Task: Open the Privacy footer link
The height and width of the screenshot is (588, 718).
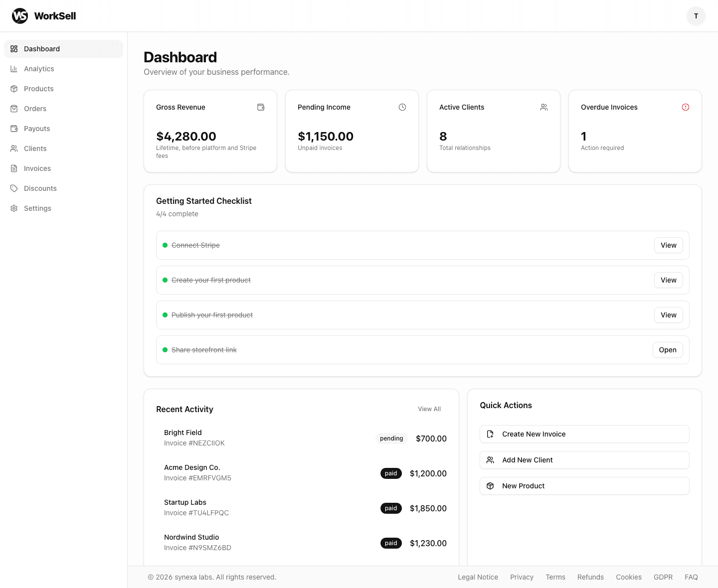Action: (x=522, y=577)
